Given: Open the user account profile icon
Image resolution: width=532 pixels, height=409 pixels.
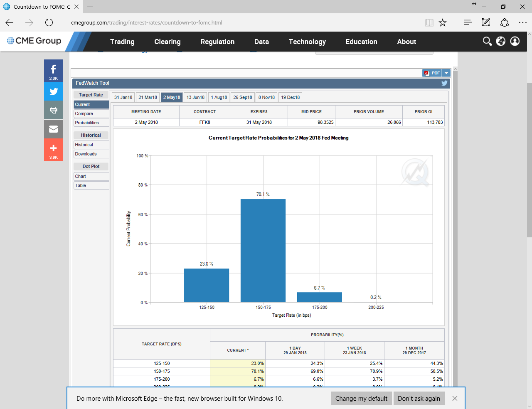Looking at the screenshot, I should pos(515,41).
